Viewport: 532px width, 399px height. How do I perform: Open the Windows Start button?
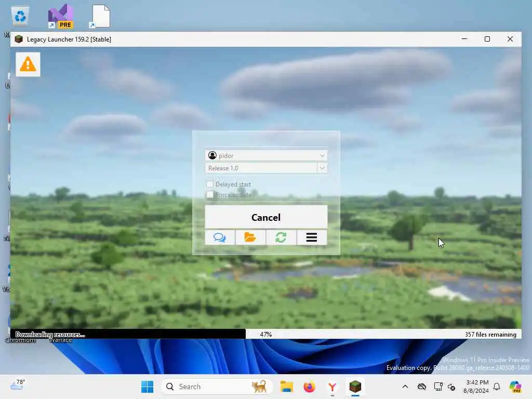(147, 387)
